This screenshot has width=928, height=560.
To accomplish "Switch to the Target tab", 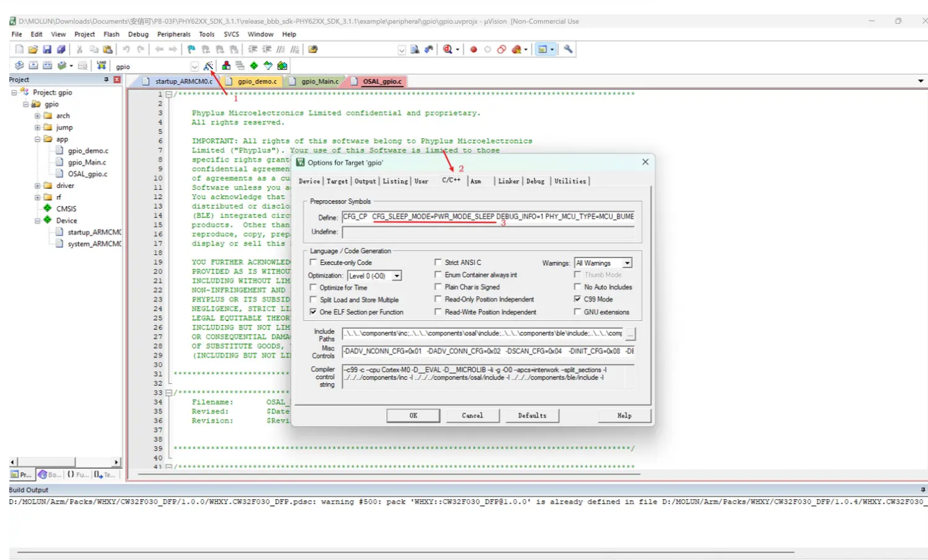I will [337, 181].
